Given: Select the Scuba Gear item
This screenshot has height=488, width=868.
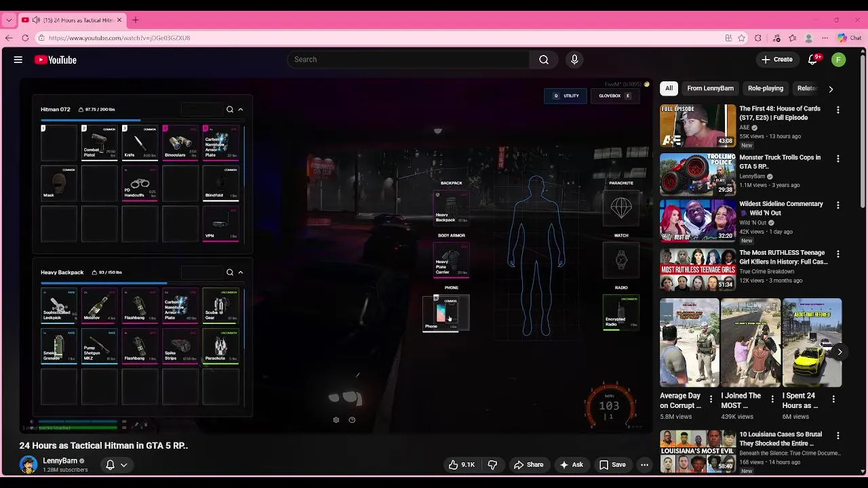Looking at the screenshot, I should pos(221,306).
